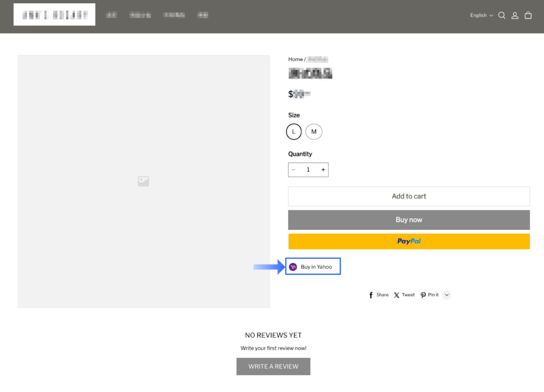Screen dimensions: 544x392
Task: Go to Home breadcrumb link
Action: [295, 59]
